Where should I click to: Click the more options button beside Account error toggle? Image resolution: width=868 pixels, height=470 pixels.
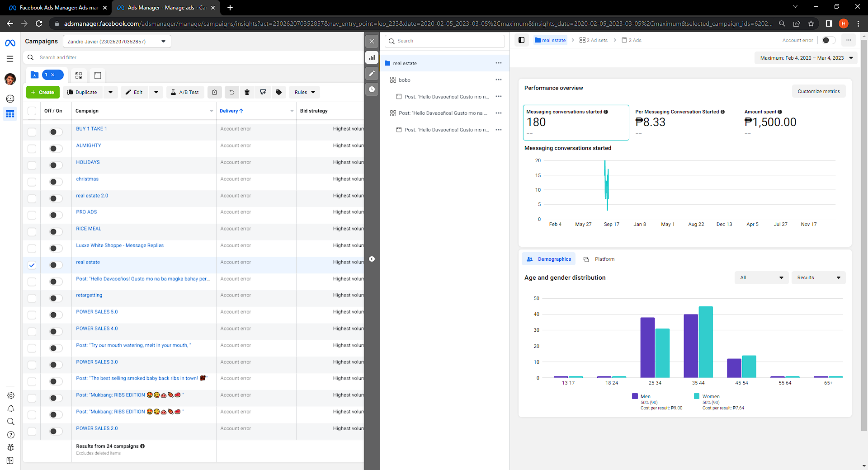(849, 40)
